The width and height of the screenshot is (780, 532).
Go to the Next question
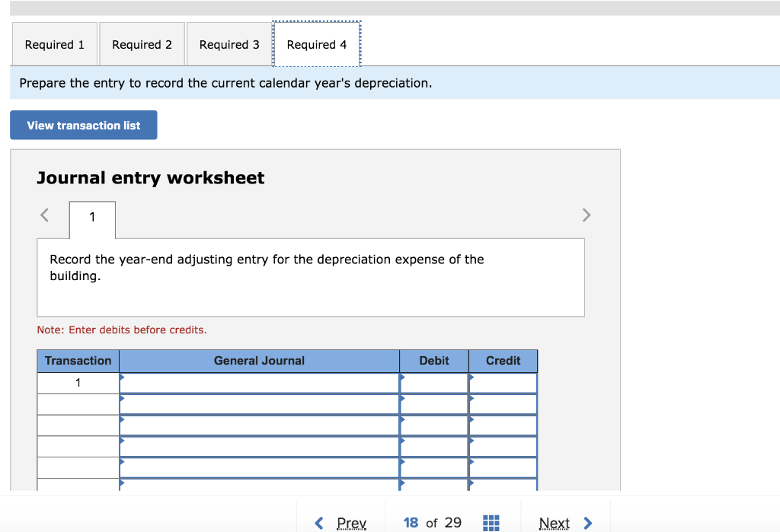[x=555, y=523]
